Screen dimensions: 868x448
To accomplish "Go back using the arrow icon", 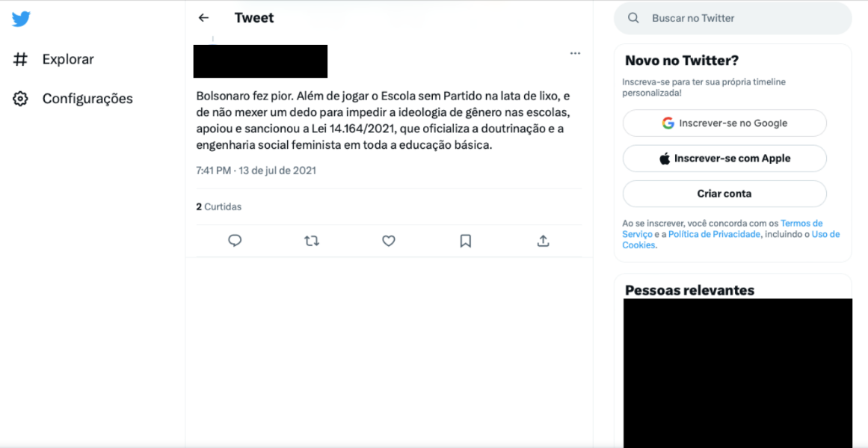I will click(203, 18).
